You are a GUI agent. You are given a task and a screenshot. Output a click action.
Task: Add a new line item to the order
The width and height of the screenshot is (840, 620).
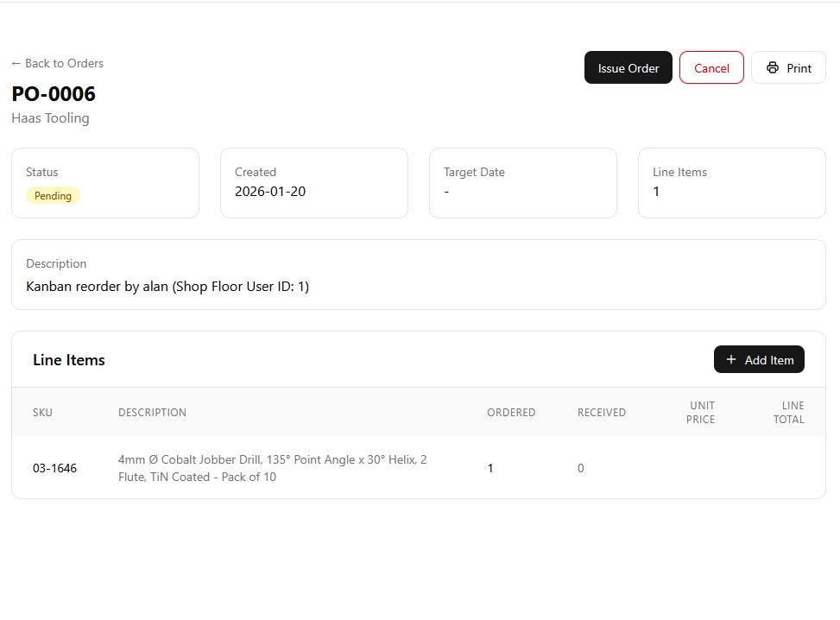pyautogui.click(x=759, y=359)
